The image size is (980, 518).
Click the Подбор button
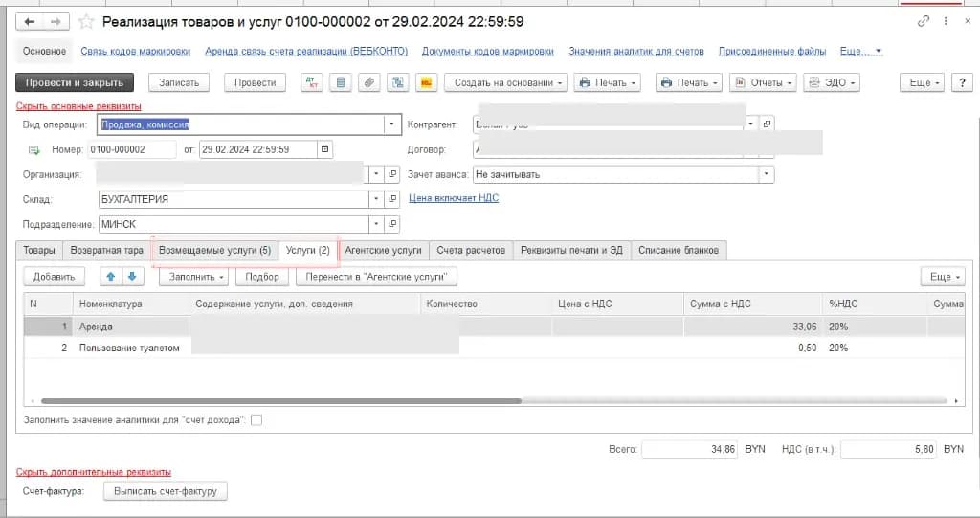[x=262, y=277]
